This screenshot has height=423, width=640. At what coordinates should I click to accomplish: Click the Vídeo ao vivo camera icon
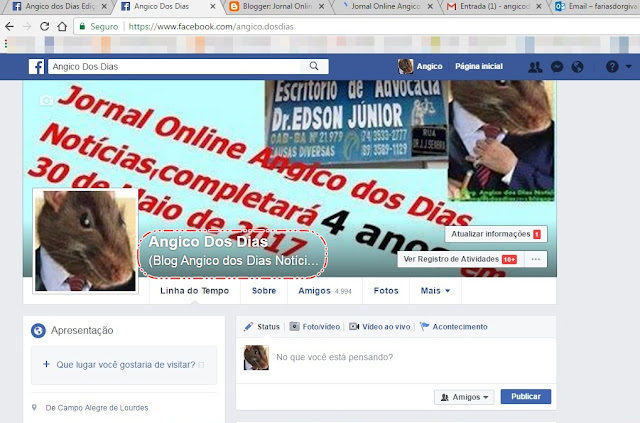[x=354, y=327]
